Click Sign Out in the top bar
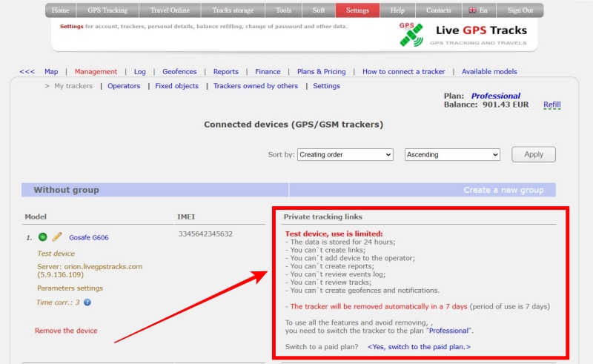Viewport: 593px width, 364px height. pyautogui.click(x=520, y=10)
